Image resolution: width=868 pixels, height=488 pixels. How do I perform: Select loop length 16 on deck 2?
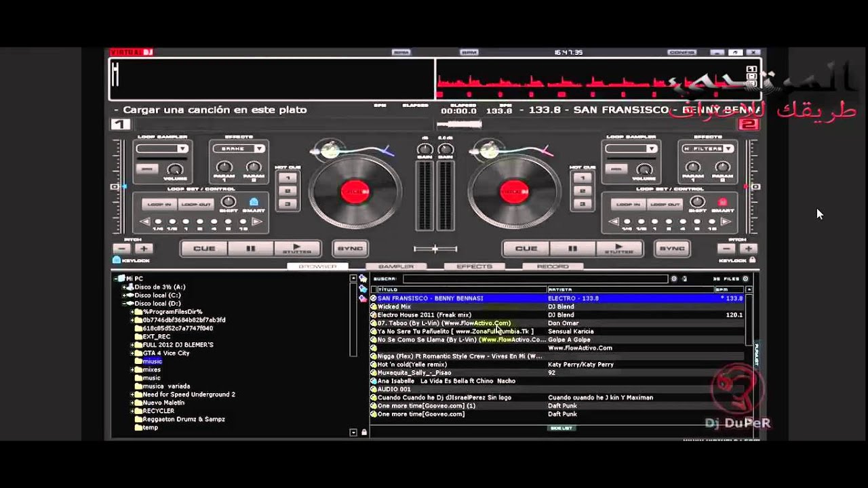click(x=711, y=222)
